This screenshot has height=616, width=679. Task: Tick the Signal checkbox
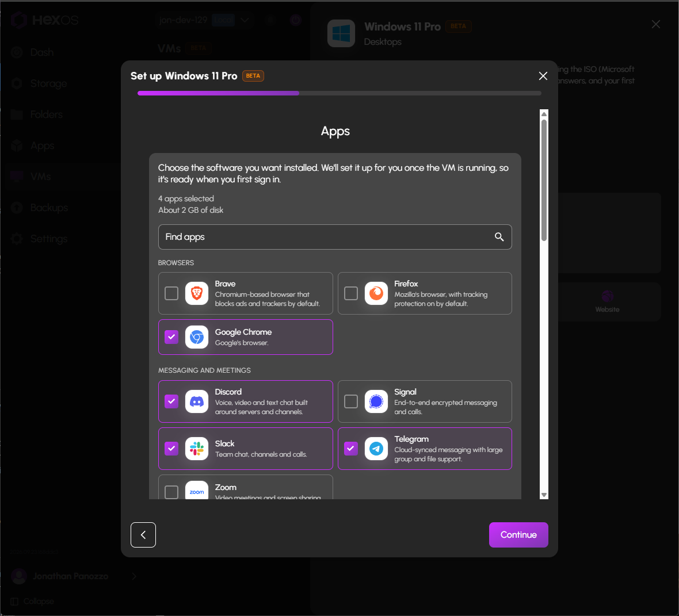pos(351,401)
